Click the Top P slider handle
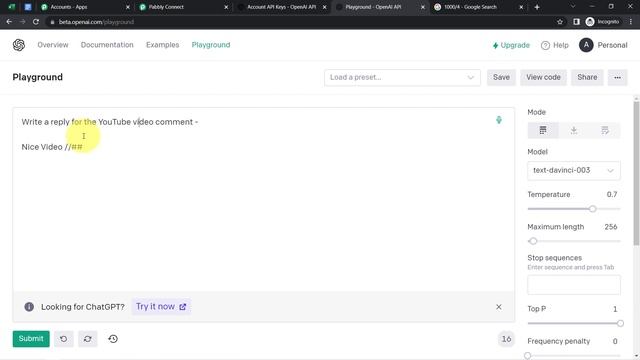The height and width of the screenshot is (360, 640). (620, 323)
